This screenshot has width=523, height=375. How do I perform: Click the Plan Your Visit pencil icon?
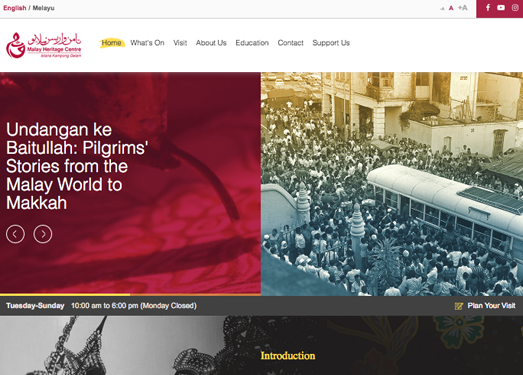459,306
